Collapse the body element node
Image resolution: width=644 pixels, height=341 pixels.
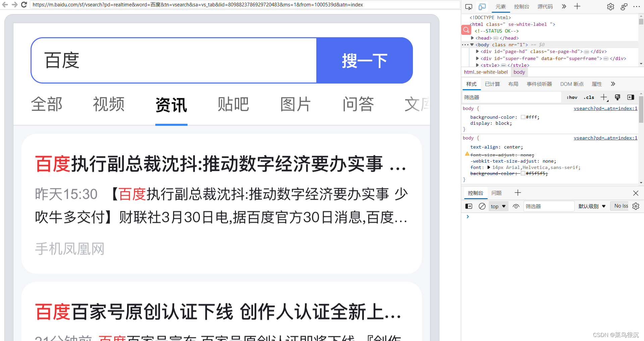click(472, 45)
